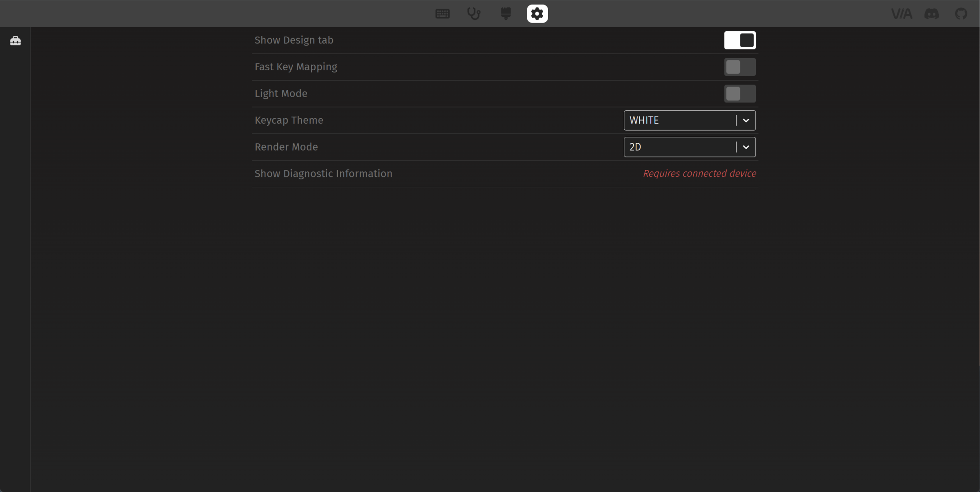This screenshot has width=980, height=492.
Task: Open the Discord link icon
Action: tap(931, 14)
